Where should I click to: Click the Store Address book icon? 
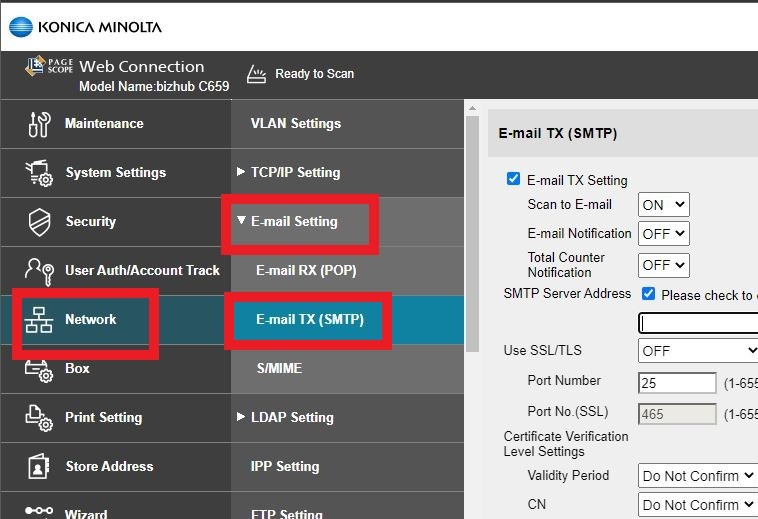click(38, 467)
